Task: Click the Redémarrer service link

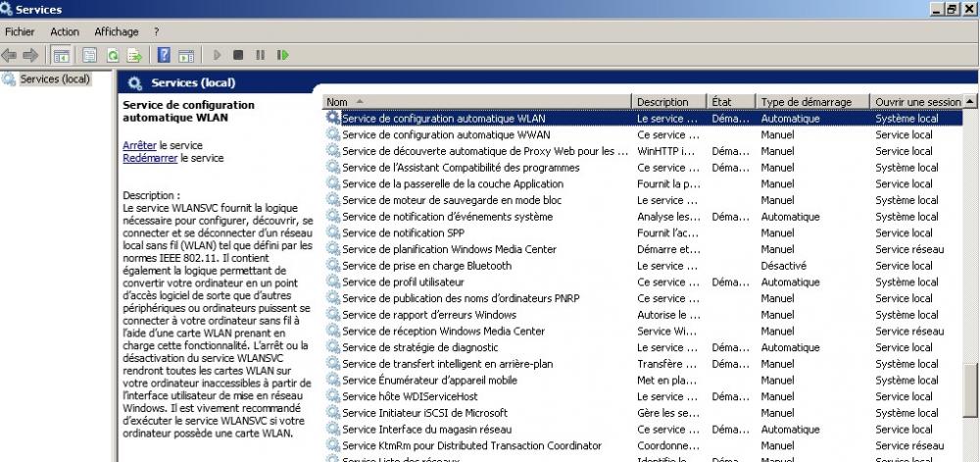Action: tap(149, 158)
